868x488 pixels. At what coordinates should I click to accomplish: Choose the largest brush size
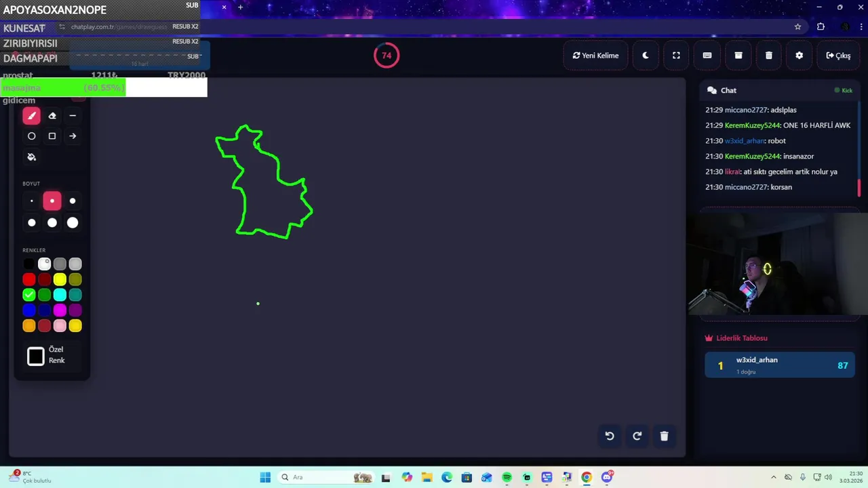pos(73,222)
